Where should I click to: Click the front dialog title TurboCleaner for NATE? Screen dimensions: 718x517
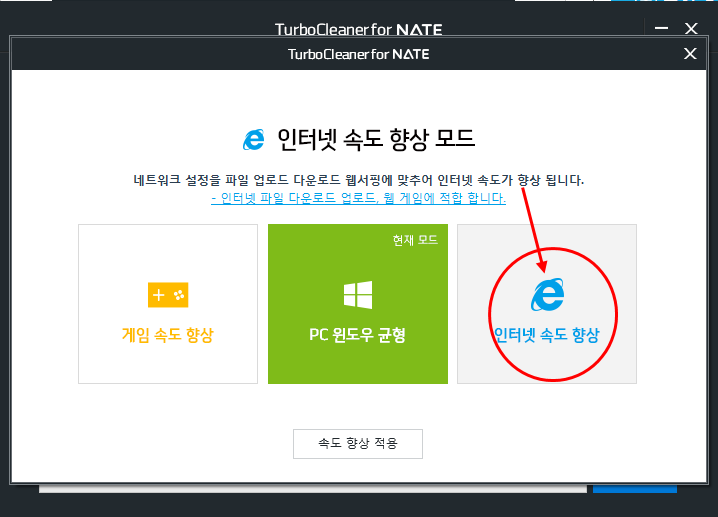(359, 54)
